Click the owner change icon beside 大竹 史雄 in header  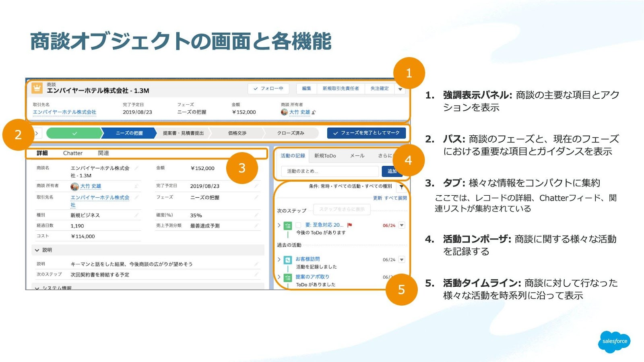click(314, 112)
